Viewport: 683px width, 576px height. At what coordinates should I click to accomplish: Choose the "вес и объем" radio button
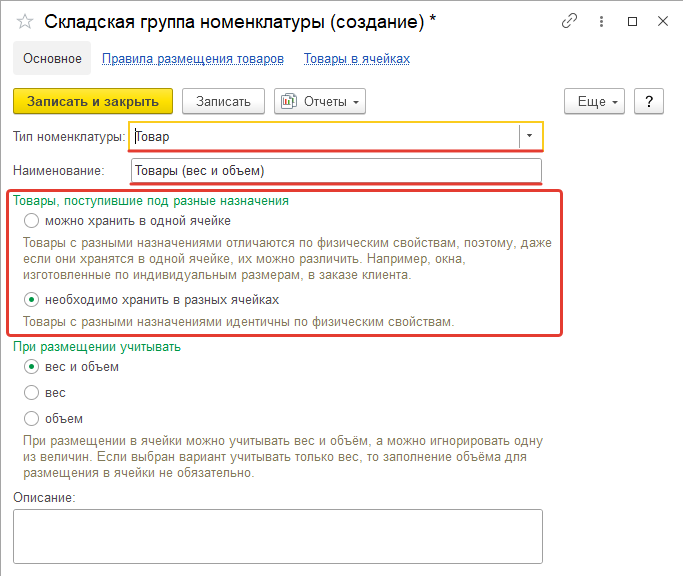tap(32, 367)
